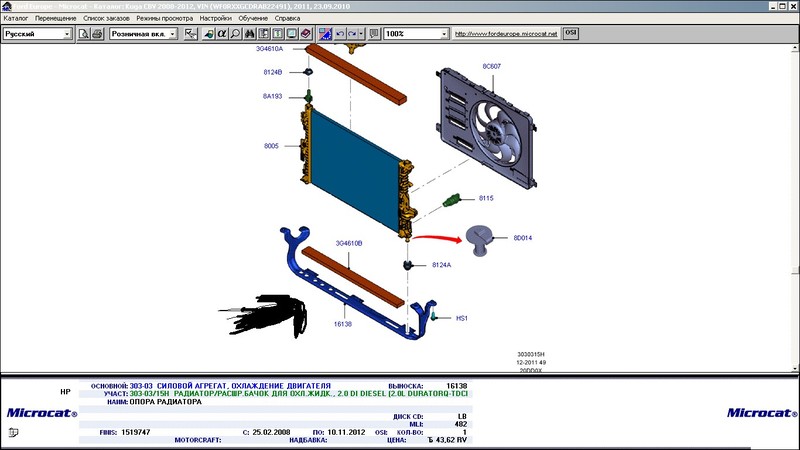
Task: Click the alpha symbol toolbar icon
Action: pos(221,34)
